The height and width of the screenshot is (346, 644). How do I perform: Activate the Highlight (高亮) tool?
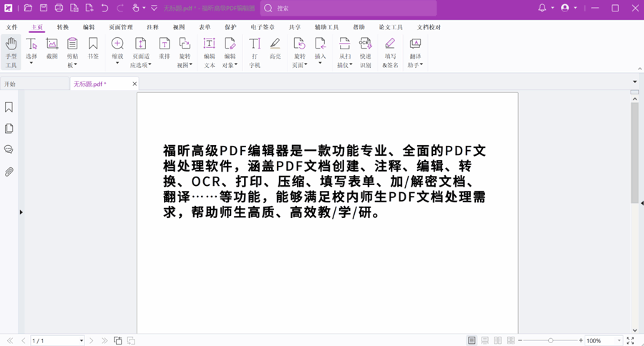[275, 48]
